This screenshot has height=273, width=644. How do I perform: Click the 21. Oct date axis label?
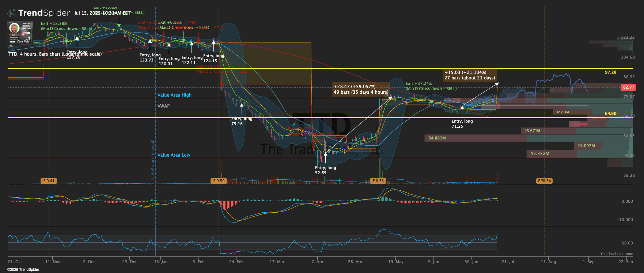click(15, 262)
